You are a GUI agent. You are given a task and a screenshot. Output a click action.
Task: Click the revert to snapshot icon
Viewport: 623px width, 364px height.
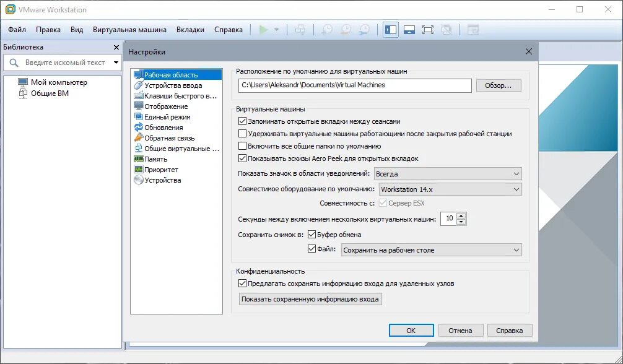[x=346, y=30]
